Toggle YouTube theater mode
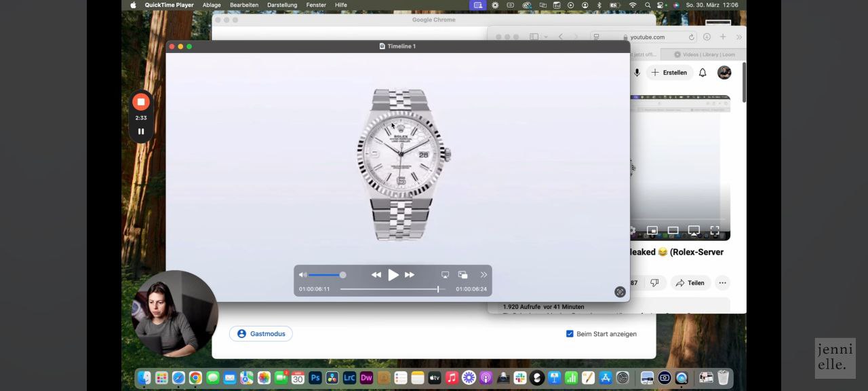Screen dimensions: 868x391 [673, 231]
